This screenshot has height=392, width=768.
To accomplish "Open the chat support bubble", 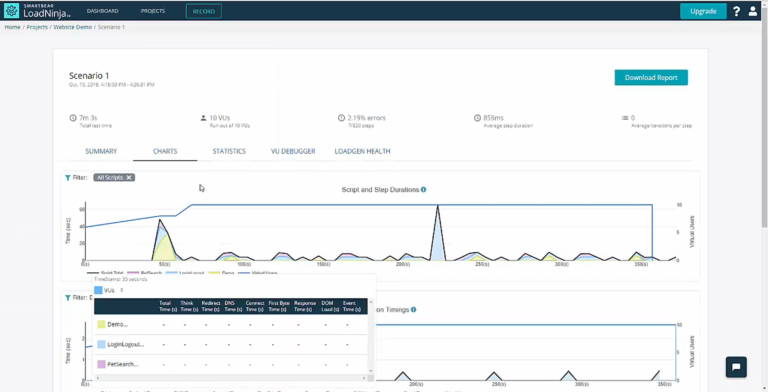I will coord(736,367).
